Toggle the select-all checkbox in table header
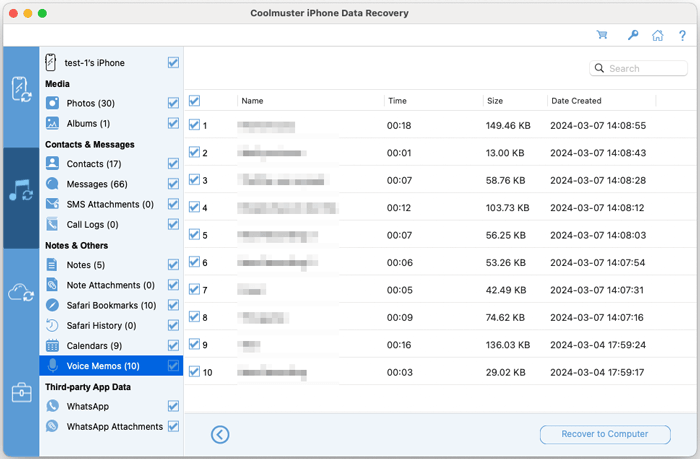This screenshot has height=459, width=700. click(x=194, y=100)
